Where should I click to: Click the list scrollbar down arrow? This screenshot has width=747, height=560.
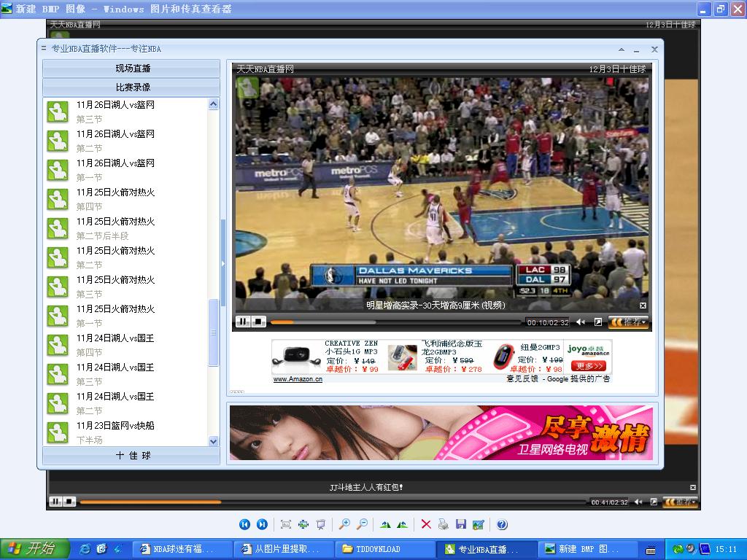pos(214,441)
